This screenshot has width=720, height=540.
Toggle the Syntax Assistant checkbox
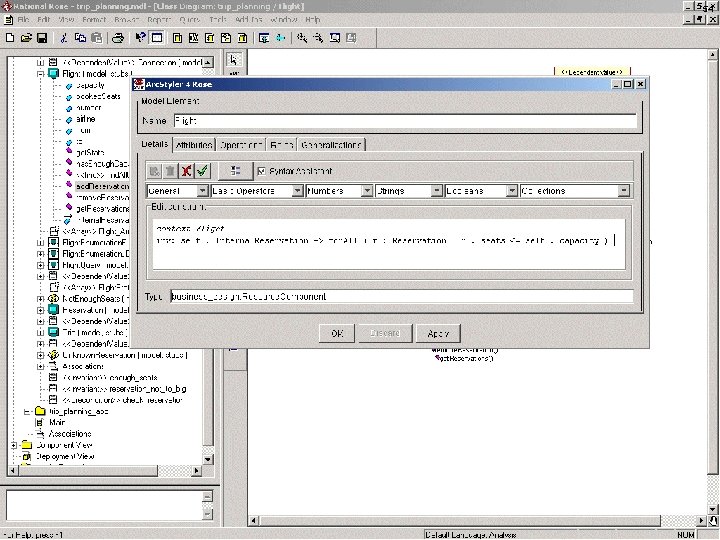(261, 171)
